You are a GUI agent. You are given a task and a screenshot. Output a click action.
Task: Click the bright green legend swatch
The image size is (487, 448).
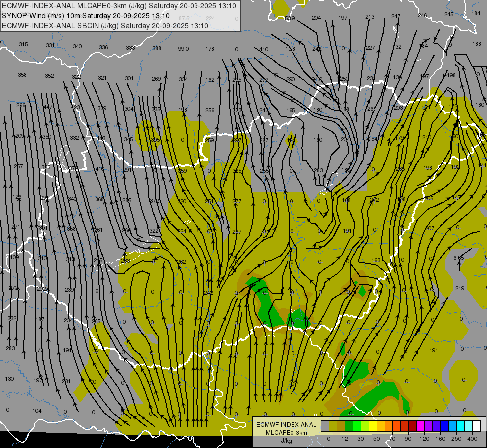[357, 426]
